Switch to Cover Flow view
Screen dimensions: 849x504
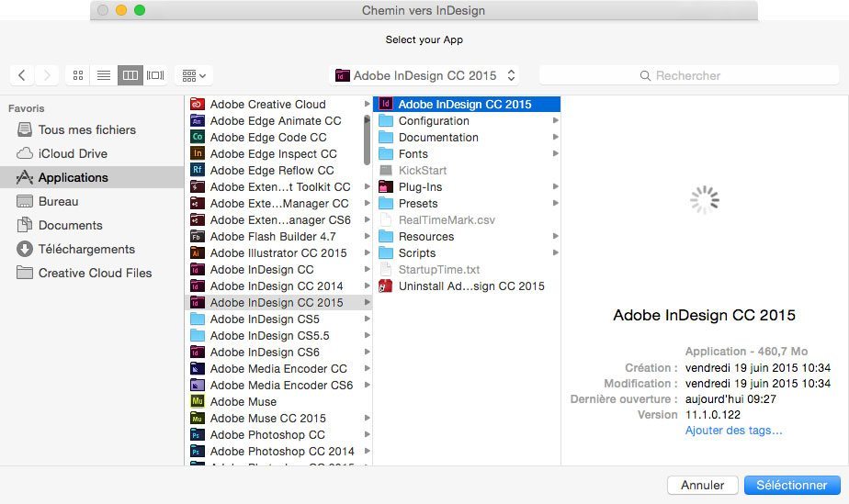coord(155,75)
